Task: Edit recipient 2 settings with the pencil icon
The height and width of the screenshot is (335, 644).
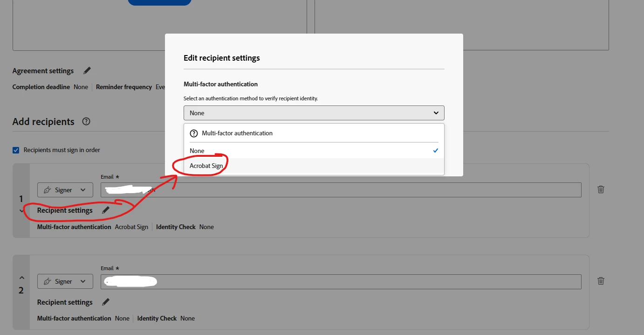Action: [106, 302]
